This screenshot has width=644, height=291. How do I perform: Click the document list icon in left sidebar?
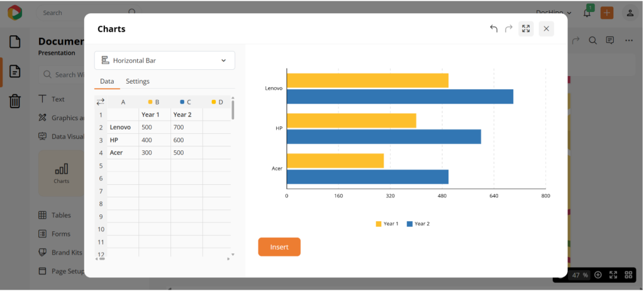click(x=15, y=71)
